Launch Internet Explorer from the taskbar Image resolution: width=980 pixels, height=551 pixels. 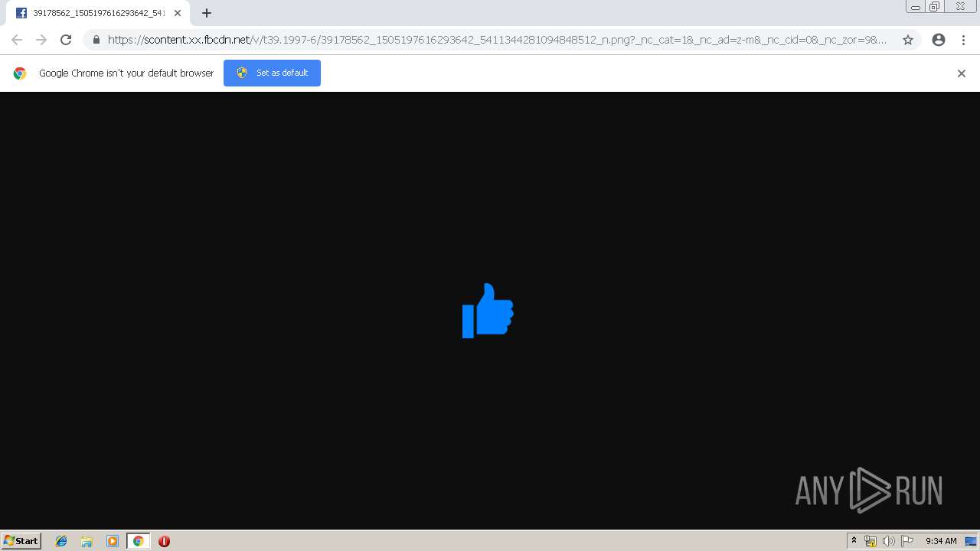coord(61,541)
